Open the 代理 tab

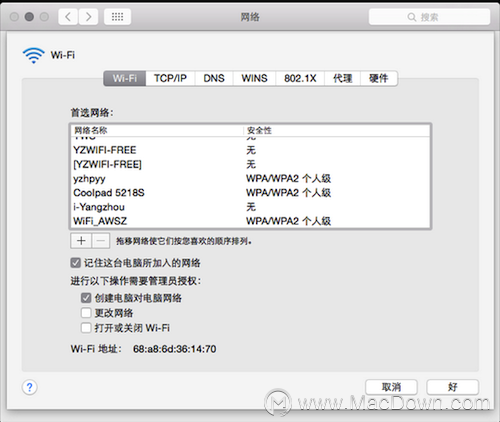343,78
